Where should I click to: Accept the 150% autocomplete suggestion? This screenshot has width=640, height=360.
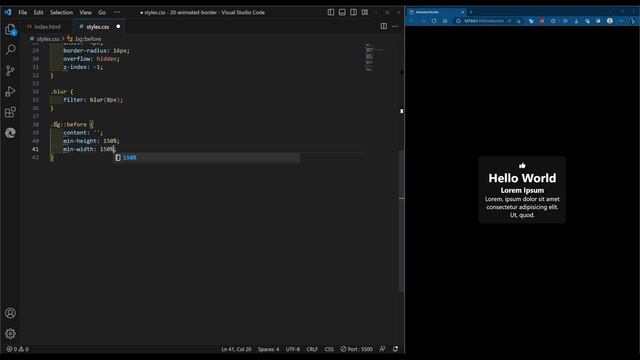coord(207,158)
